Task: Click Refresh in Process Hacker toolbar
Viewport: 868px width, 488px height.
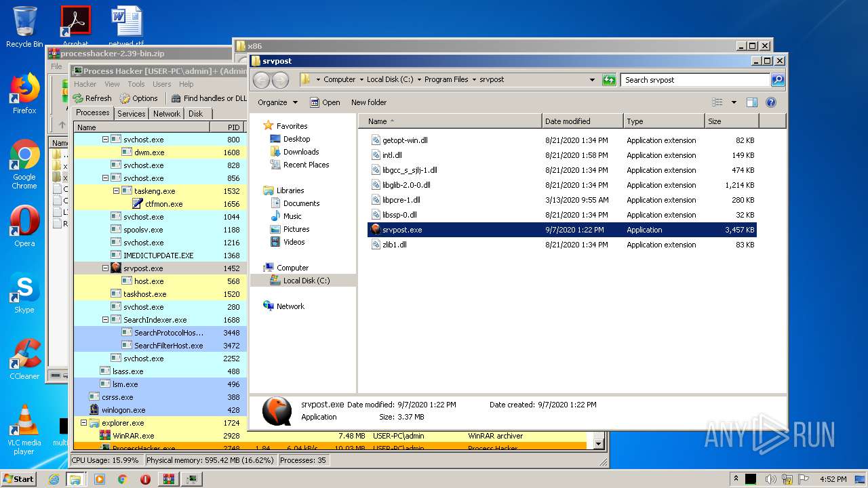Action: tap(92, 98)
